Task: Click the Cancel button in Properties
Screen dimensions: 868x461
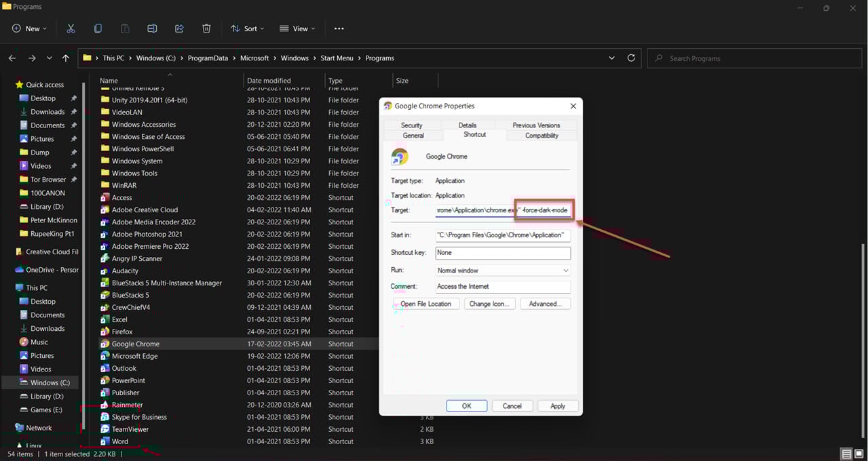Action: [x=512, y=405]
